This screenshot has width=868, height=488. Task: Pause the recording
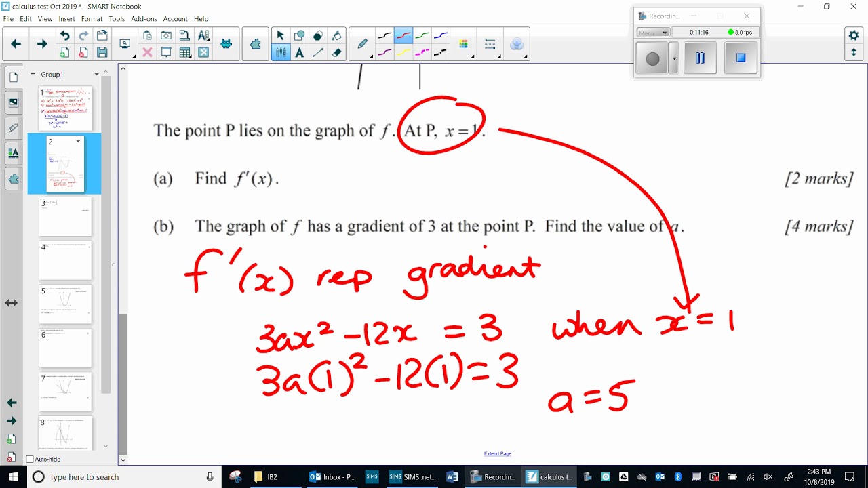pyautogui.click(x=700, y=58)
